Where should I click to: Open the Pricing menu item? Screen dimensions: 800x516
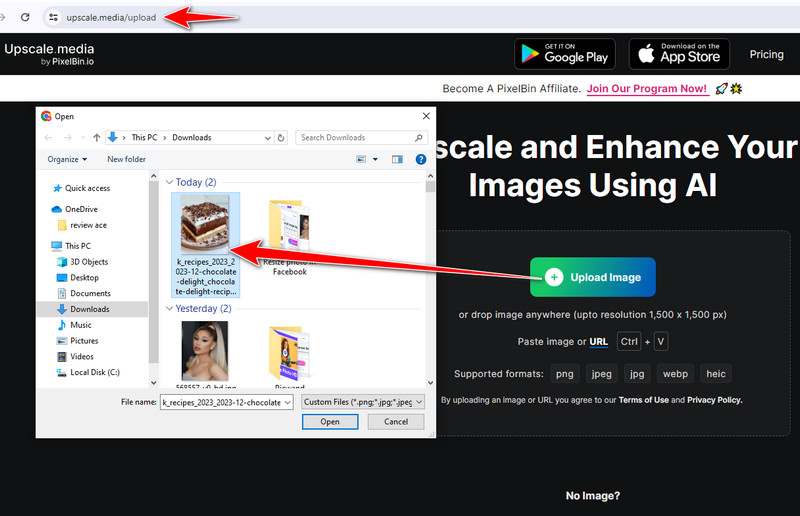coord(766,54)
